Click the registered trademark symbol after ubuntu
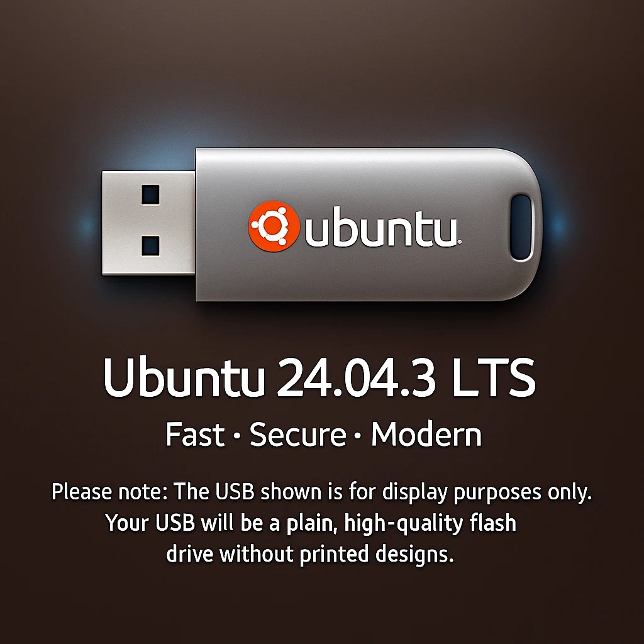Viewport: 644px width, 644px height. pos(460,242)
